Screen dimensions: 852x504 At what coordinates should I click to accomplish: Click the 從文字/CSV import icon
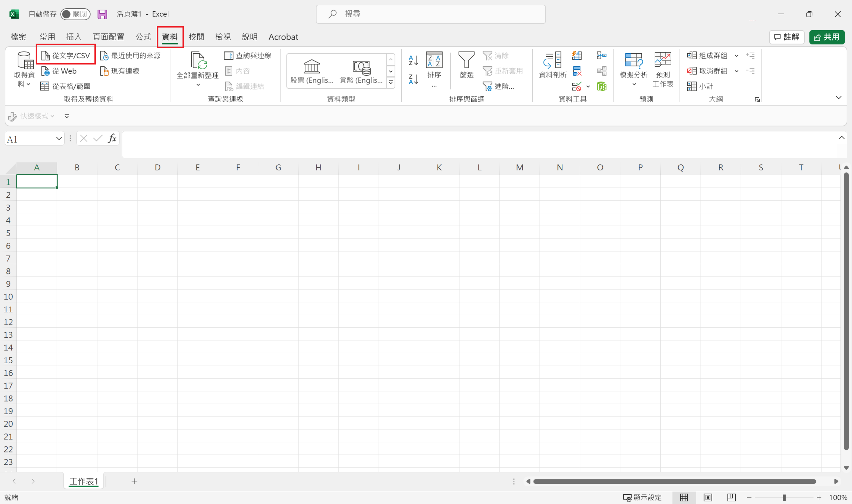(46, 56)
